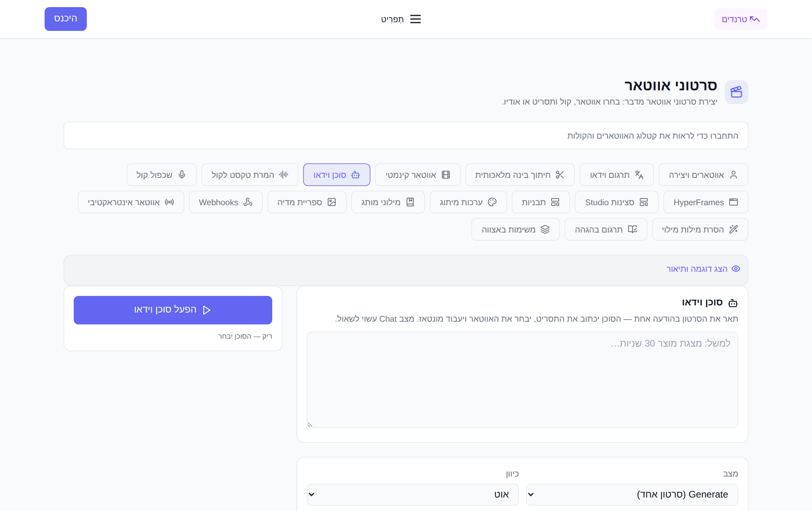Click the layout icon in סצינות Studio tab
Viewport: 812px width, 511px height.
coord(644,202)
